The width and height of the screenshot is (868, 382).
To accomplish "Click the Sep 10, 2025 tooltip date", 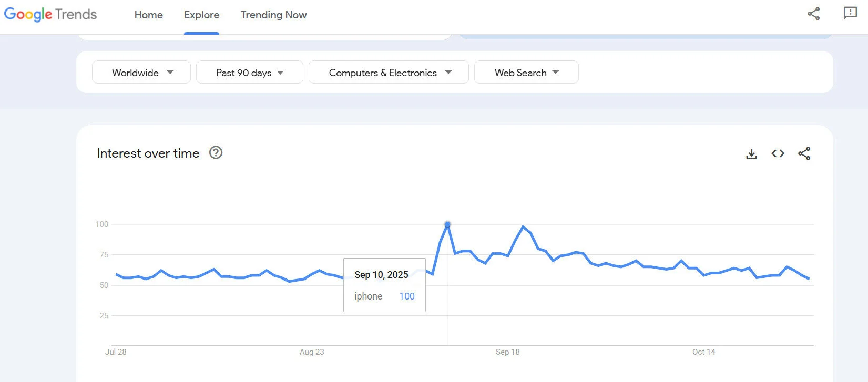I will click(381, 275).
